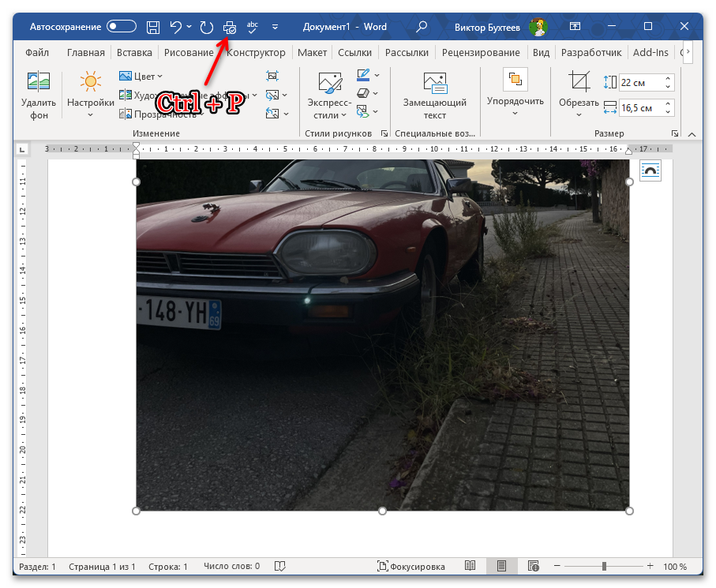Click the word count 'Число слов: 0'
Screen dimensions: 716x588
[231, 567]
